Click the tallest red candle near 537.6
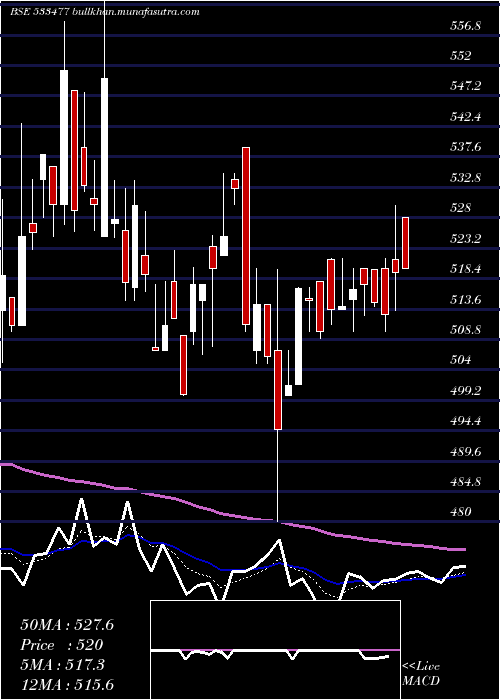 (246, 236)
